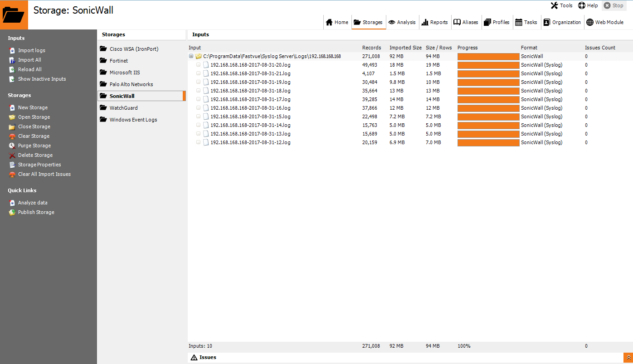Click the Reload All icon
The width and height of the screenshot is (633, 364).
click(12, 69)
